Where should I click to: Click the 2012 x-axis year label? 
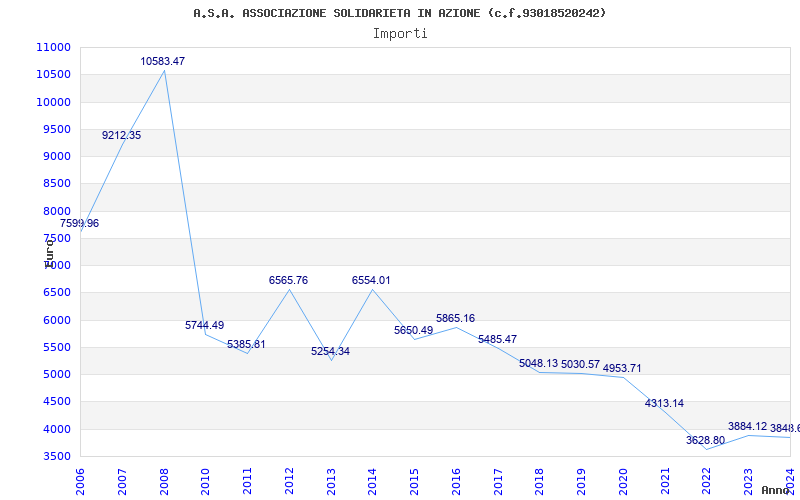click(x=289, y=482)
